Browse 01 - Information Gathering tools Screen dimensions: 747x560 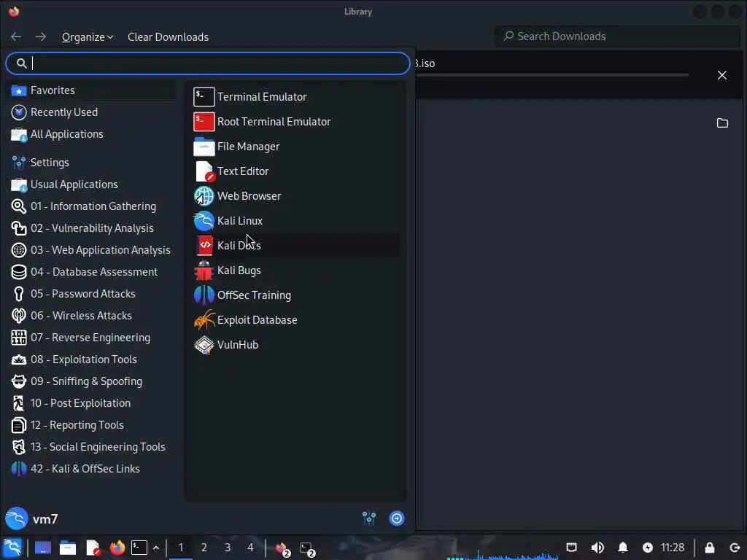point(90,206)
